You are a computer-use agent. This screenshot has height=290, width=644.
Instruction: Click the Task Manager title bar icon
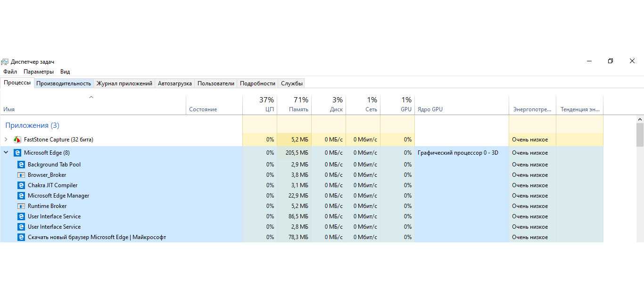point(5,62)
